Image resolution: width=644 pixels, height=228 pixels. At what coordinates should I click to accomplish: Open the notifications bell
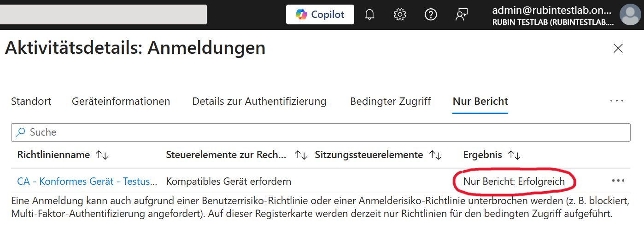(x=369, y=15)
